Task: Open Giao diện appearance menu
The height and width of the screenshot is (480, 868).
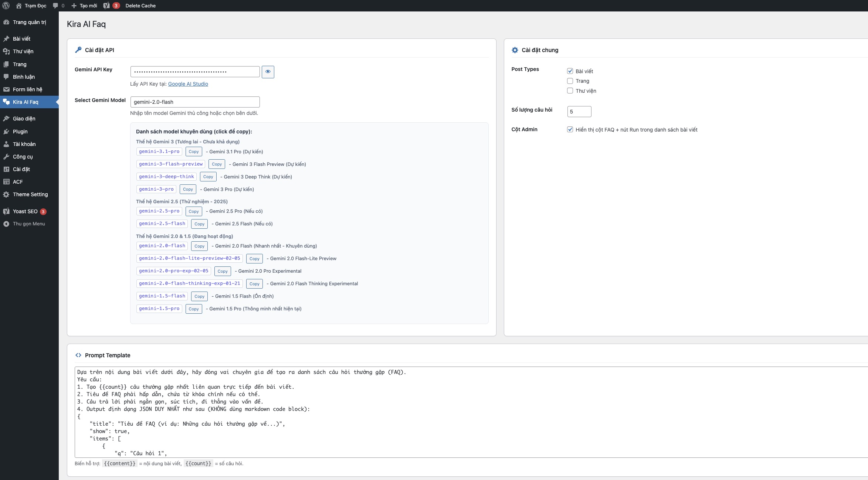Action: 24,119
